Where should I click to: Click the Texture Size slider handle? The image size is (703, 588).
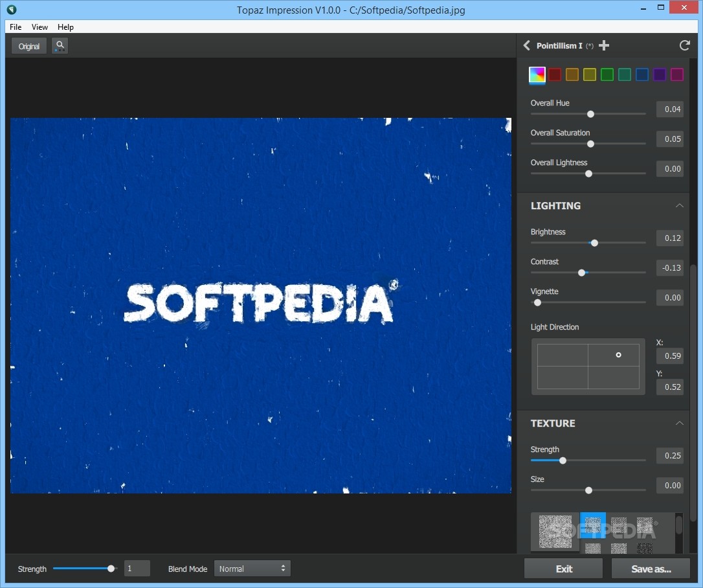click(x=588, y=490)
